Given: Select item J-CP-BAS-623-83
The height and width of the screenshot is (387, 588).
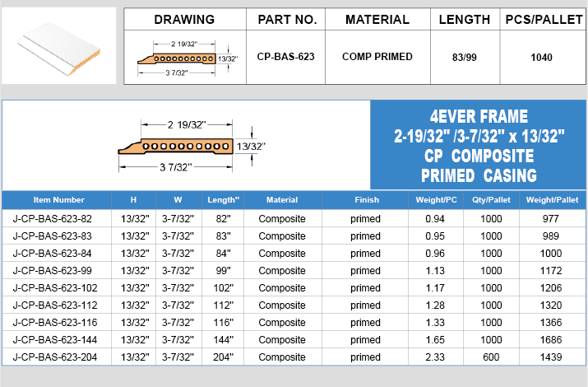Looking at the screenshot, I should [52, 235].
